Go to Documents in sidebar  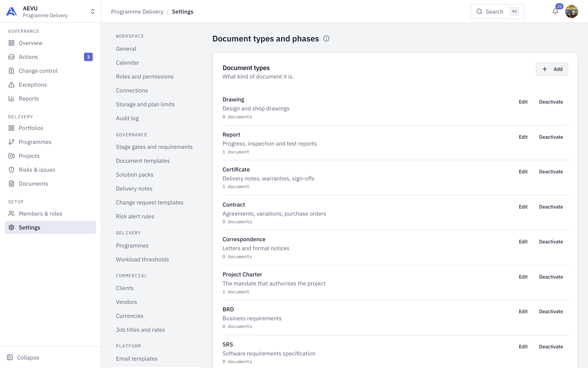(50, 184)
